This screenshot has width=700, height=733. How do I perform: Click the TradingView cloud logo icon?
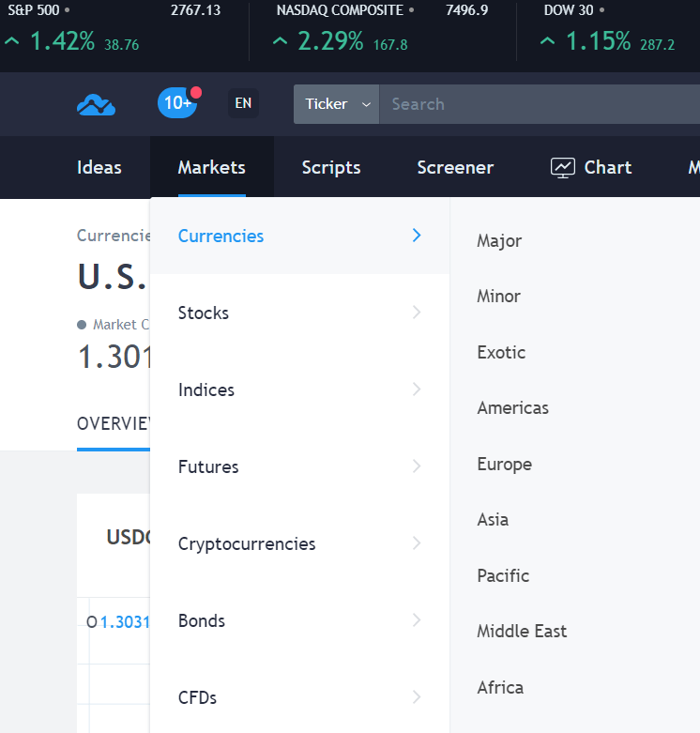pyautogui.click(x=96, y=104)
